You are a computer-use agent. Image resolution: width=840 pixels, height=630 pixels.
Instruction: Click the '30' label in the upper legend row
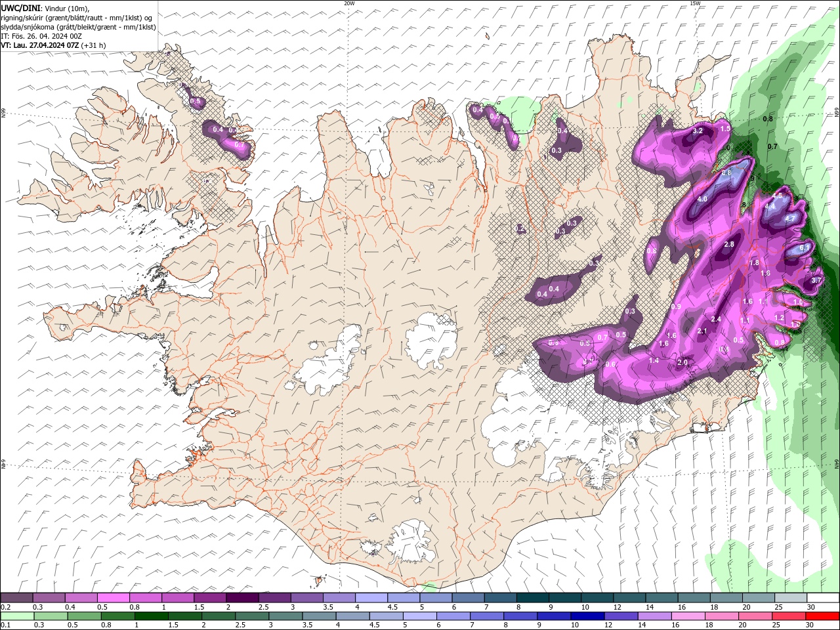pos(810,607)
